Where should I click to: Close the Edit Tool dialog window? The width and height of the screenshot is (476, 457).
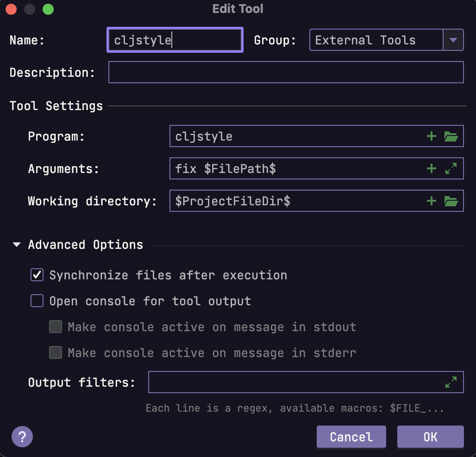tap(11, 9)
